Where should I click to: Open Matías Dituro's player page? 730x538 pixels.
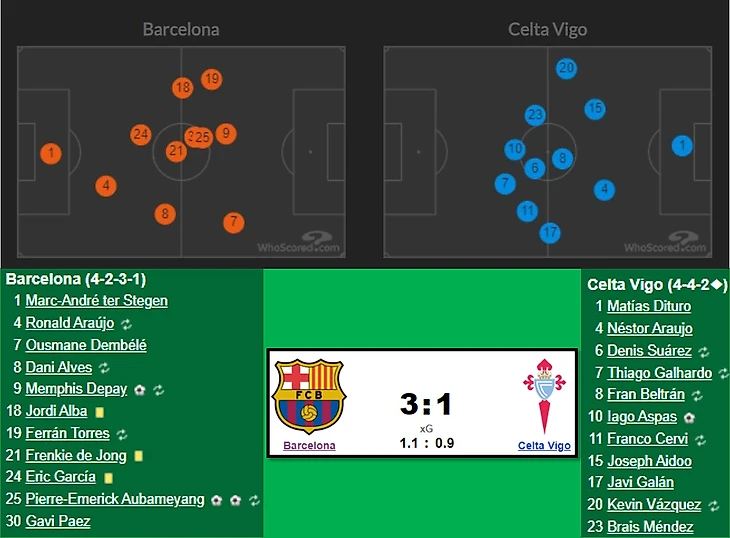coord(649,307)
